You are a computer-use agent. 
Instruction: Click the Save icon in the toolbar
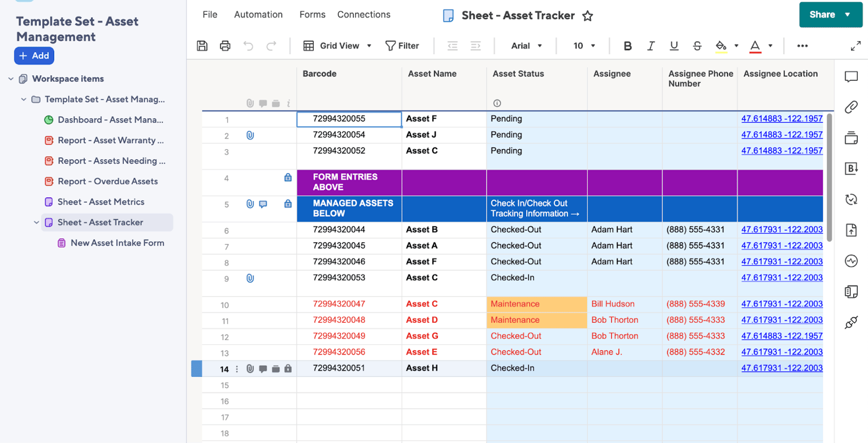pos(202,46)
